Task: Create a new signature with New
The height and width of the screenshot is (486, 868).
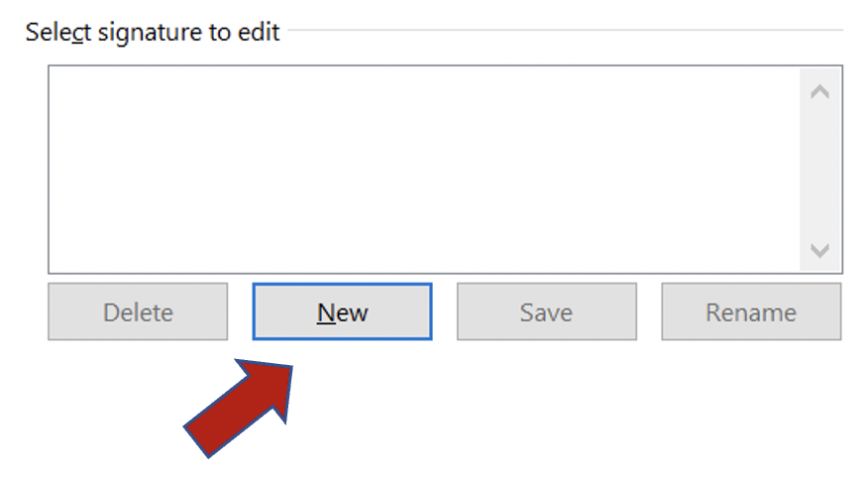Action: (342, 312)
